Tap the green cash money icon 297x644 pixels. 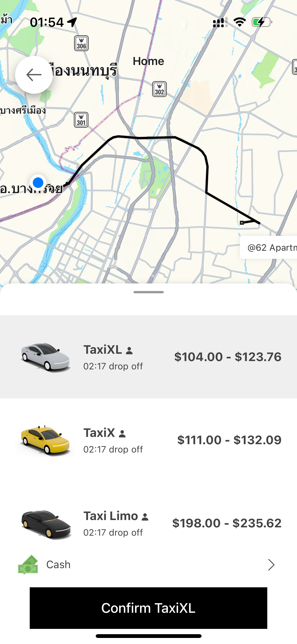pyautogui.click(x=28, y=565)
